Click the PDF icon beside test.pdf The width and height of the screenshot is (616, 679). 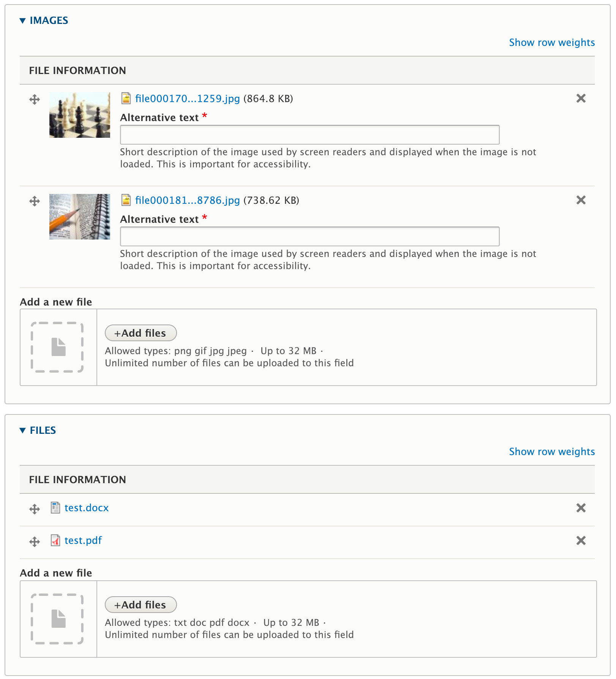[55, 540]
